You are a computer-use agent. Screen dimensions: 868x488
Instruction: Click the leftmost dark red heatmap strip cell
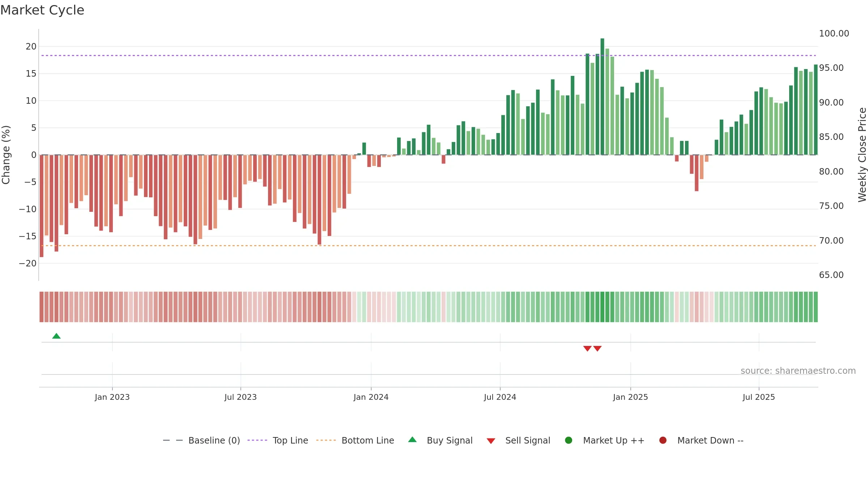pos(42,307)
